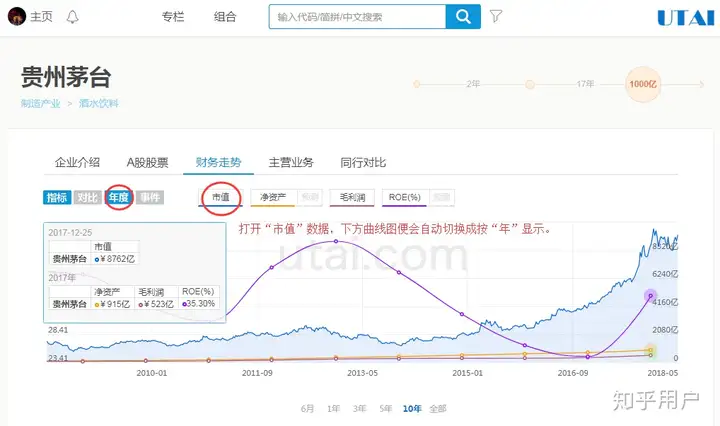Click the 2018-05 axis label
The width and height of the screenshot is (720, 426).
[663, 373]
